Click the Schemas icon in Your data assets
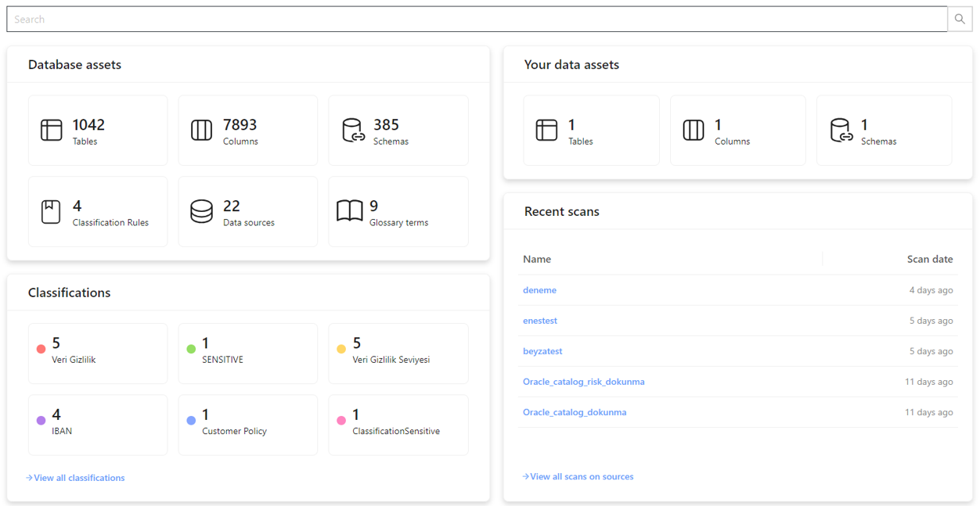This screenshot has height=506, width=980. [x=840, y=130]
